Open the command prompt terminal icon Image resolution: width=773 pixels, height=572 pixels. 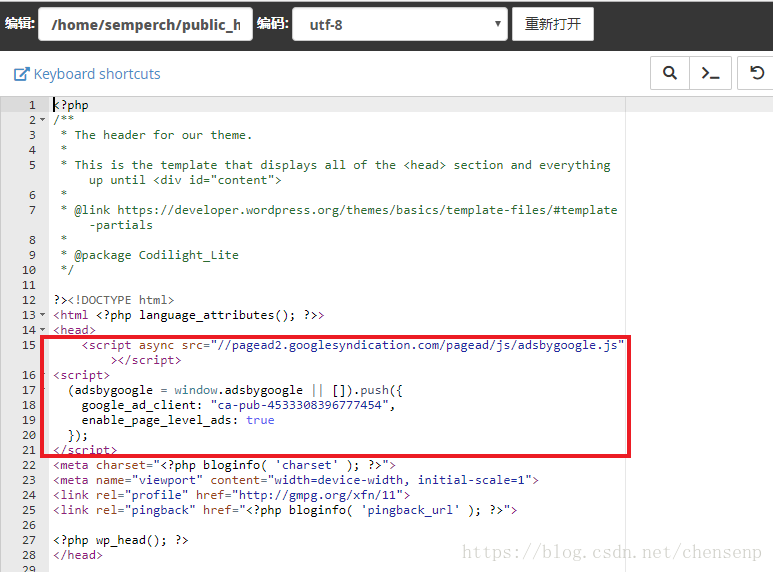click(710, 73)
